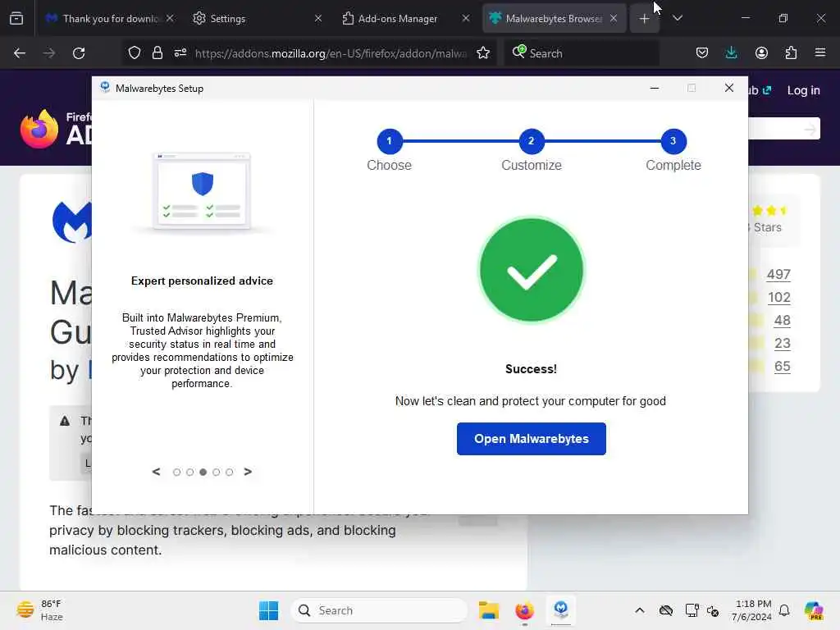Open Firefox application menu
The image size is (840, 630).
click(820, 53)
